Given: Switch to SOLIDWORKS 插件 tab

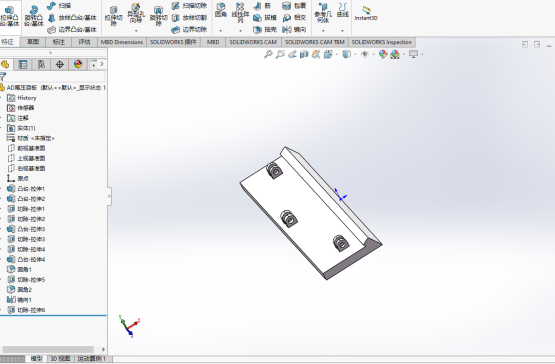Looking at the screenshot, I should pyautogui.click(x=173, y=42).
